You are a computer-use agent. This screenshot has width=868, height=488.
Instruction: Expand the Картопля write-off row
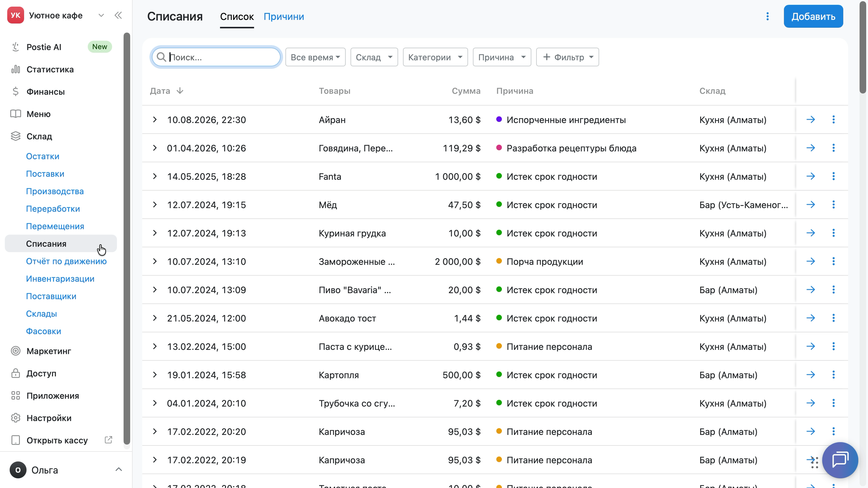(x=155, y=374)
